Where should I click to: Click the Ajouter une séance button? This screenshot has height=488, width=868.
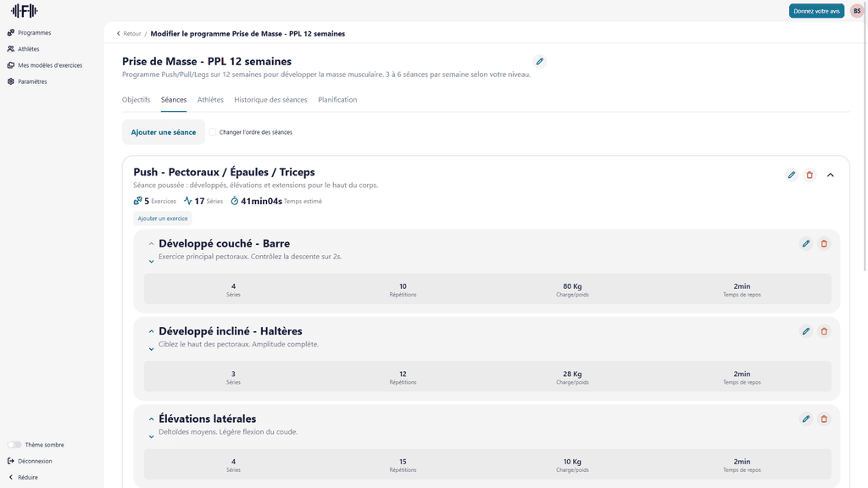point(164,132)
